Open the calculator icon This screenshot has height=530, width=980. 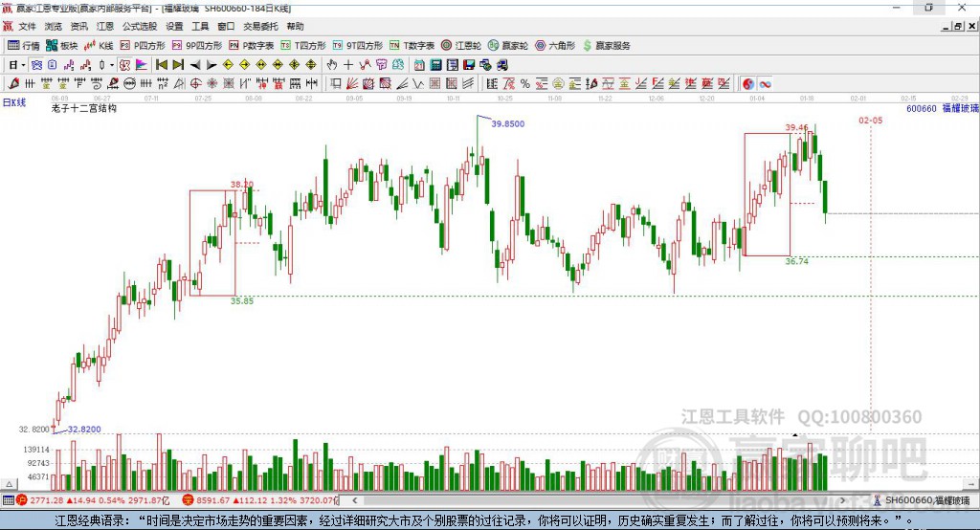click(x=436, y=65)
